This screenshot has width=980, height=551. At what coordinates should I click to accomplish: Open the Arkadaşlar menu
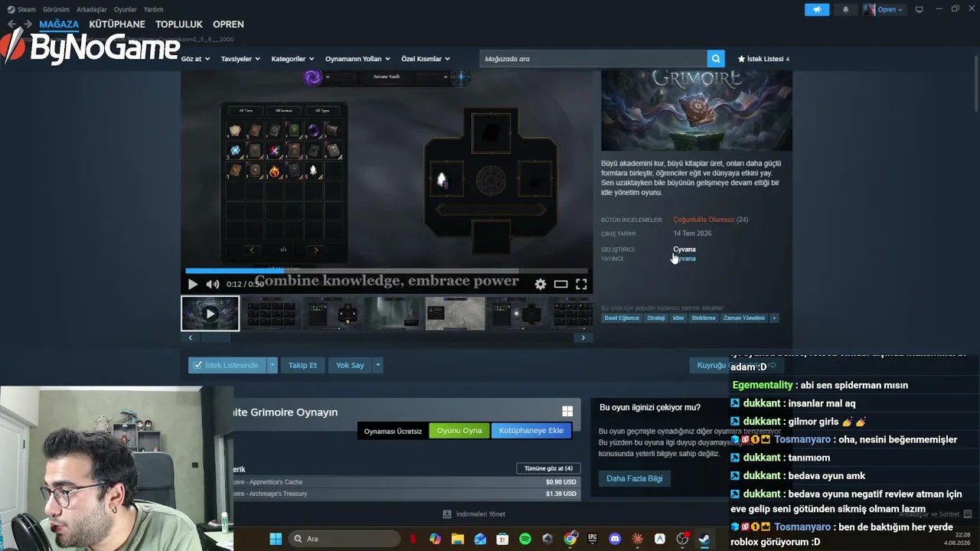[92, 9]
